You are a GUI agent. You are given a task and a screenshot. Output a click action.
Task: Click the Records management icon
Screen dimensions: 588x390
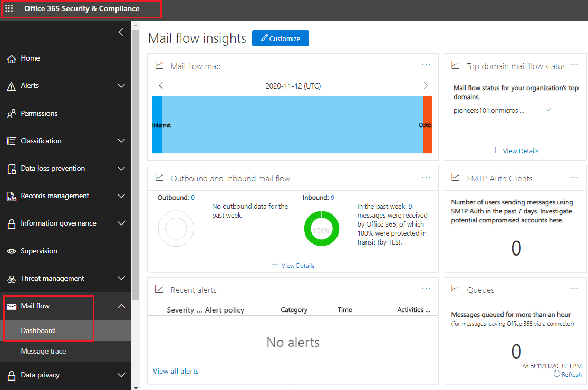click(12, 196)
